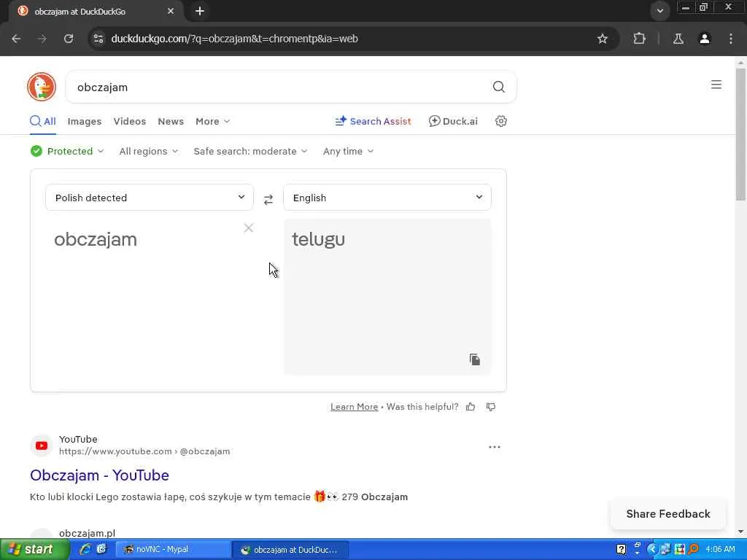
Task: Swap translation languages arrows
Action: click(x=268, y=199)
